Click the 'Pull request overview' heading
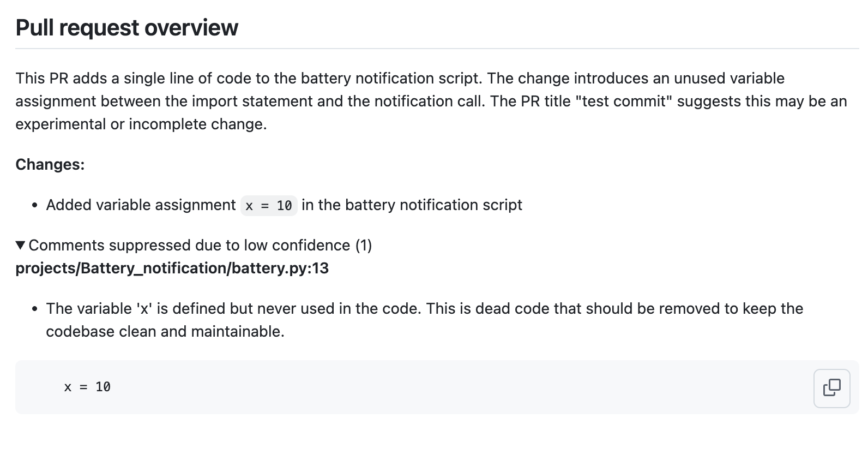Image resolution: width=868 pixels, height=454 pixels. click(126, 28)
